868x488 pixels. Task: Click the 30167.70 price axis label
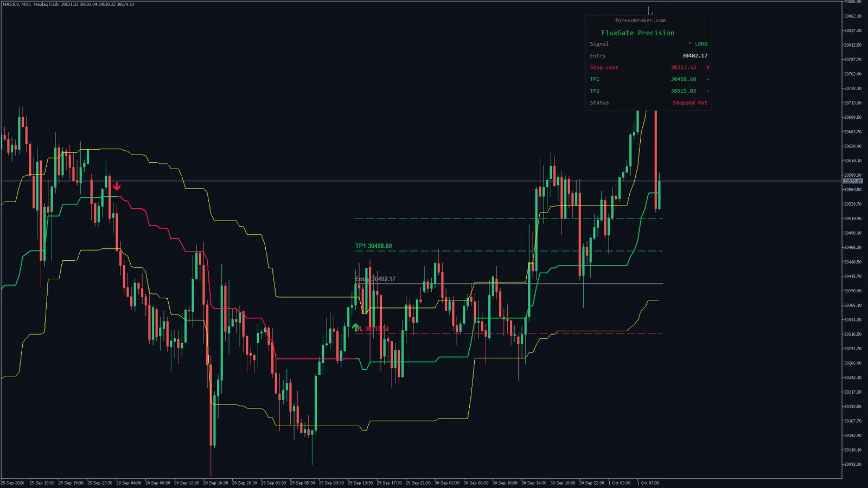coord(852,421)
